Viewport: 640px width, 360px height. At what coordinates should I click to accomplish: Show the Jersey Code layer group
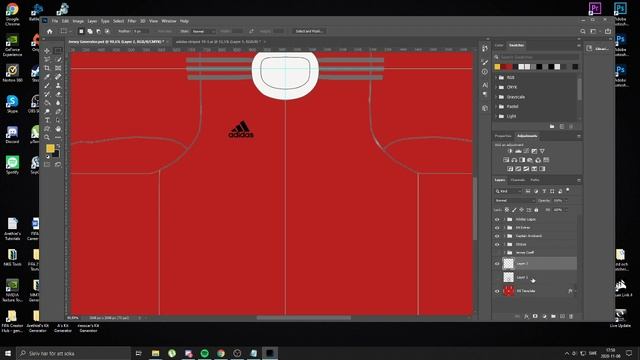click(x=497, y=253)
